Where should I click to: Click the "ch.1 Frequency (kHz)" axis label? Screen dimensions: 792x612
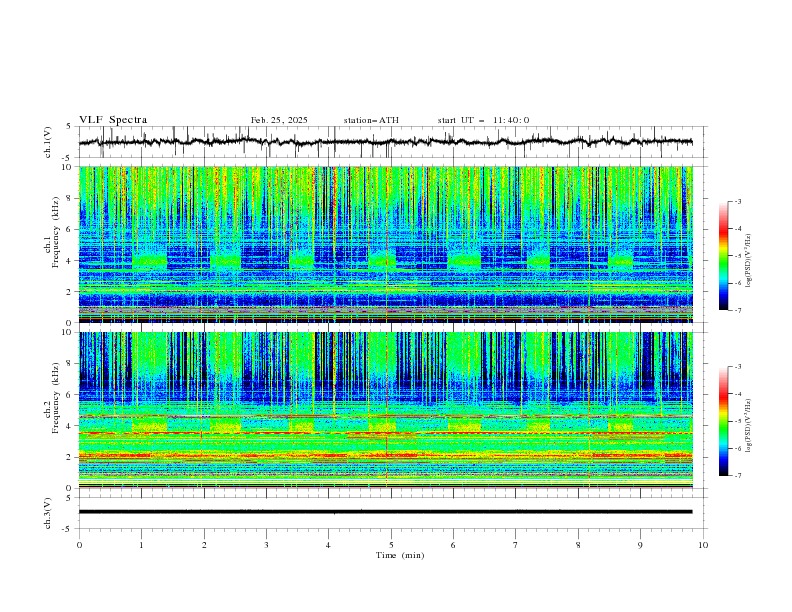tap(53, 233)
